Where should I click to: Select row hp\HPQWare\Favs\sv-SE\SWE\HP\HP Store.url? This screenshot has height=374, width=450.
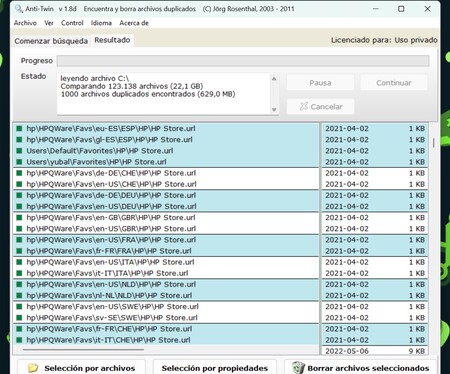click(166, 318)
